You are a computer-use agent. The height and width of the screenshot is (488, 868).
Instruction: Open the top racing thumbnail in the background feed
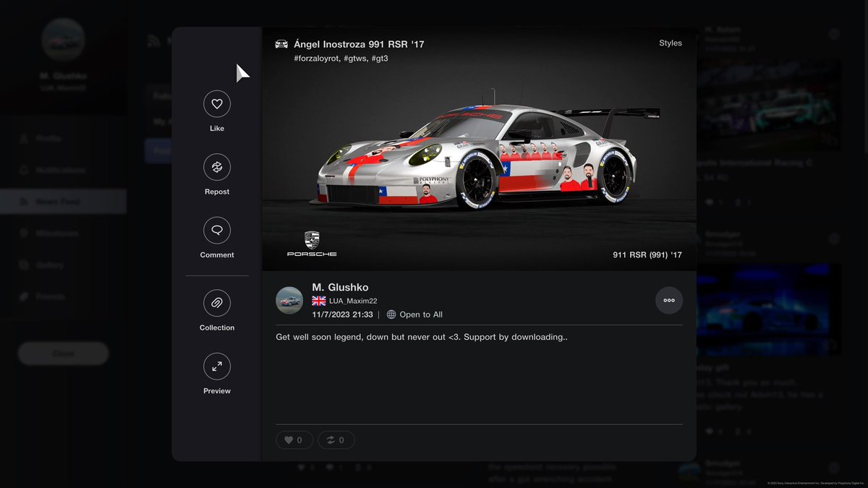[x=768, y=105]
